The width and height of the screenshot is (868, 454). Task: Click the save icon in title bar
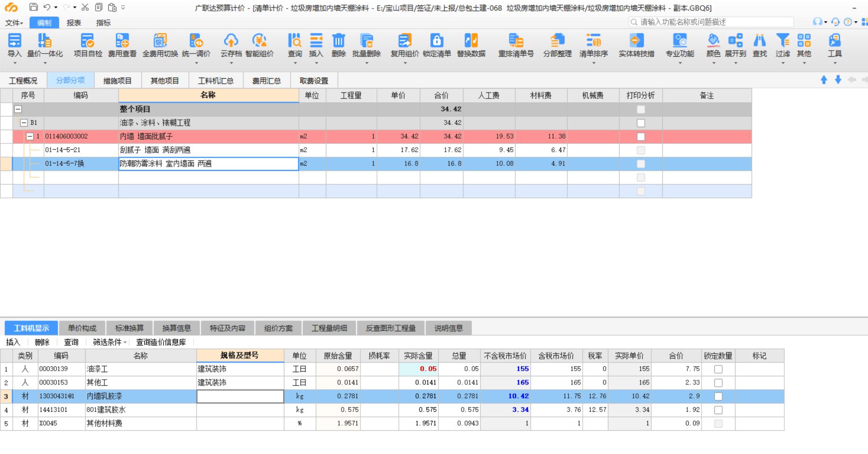click(34, 7)
